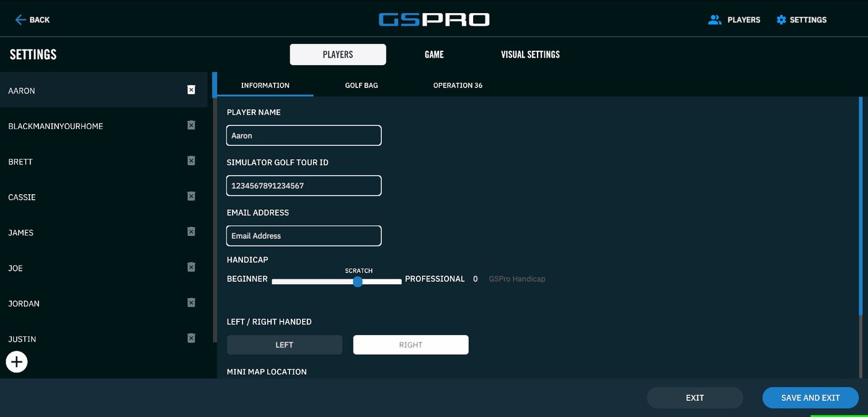The image size is (868, 417).
Task: Select player AARON in the list
Action: pos(104,90)
